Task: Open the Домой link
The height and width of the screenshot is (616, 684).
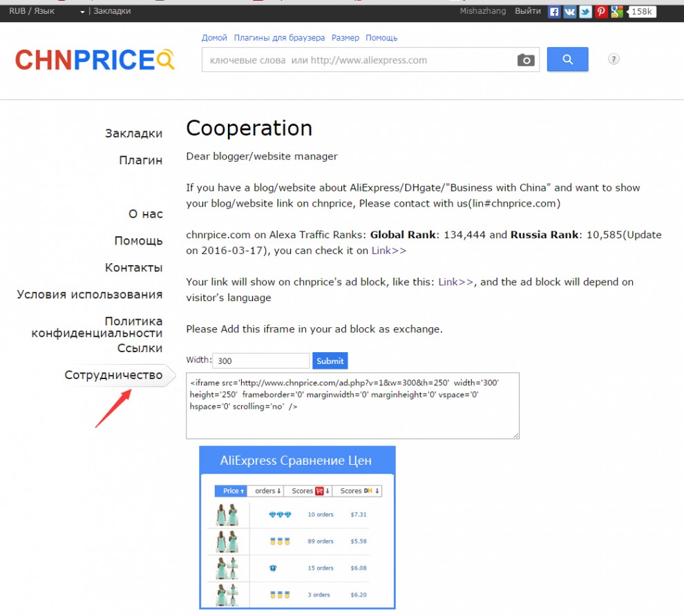Action: 214,38
